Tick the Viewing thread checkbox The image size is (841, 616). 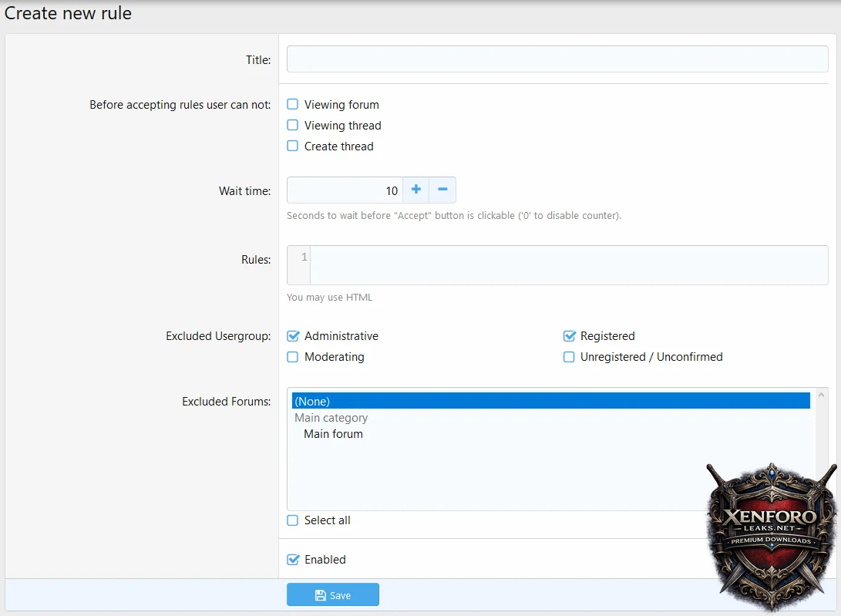(x=293, y=125)
